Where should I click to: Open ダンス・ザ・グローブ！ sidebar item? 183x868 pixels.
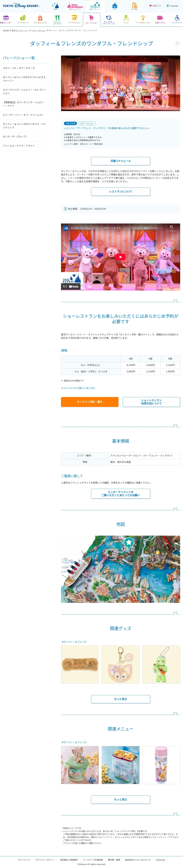pyautogui.click(x=25, y=136)
